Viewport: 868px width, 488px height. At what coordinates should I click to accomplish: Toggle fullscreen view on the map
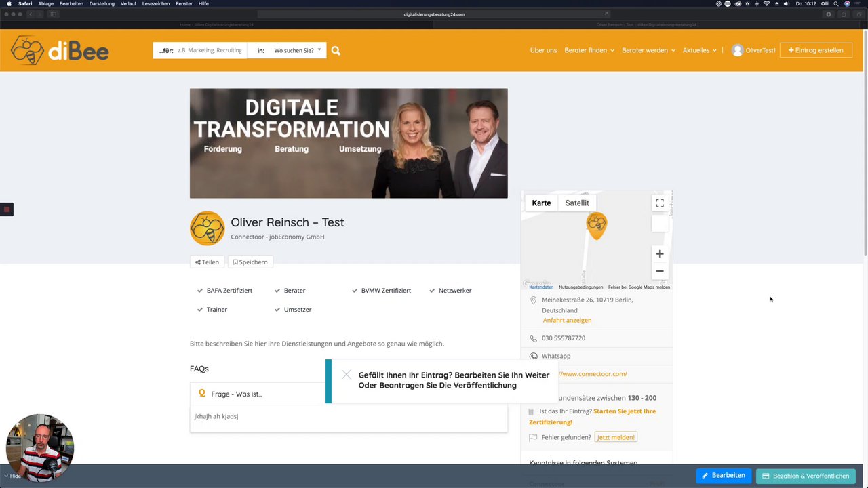click(x=660, y=203)
